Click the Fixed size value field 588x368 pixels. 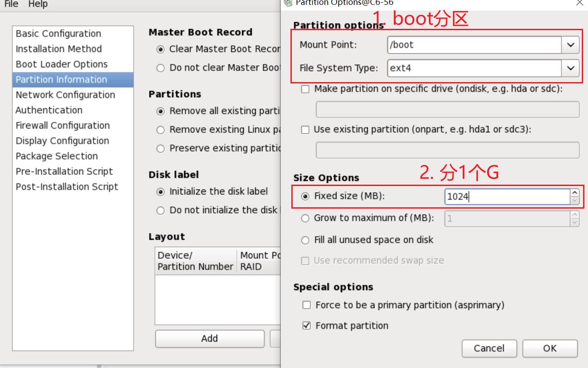point(507,197)
